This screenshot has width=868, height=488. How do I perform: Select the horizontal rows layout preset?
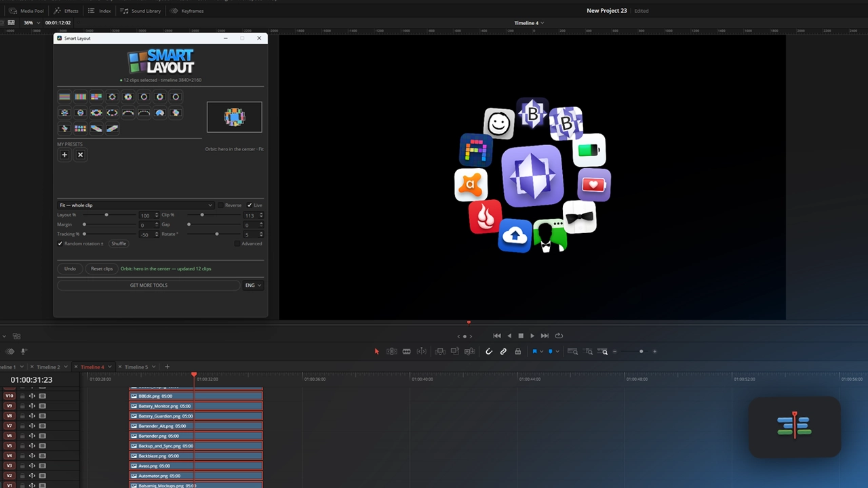tap(64, 97)
